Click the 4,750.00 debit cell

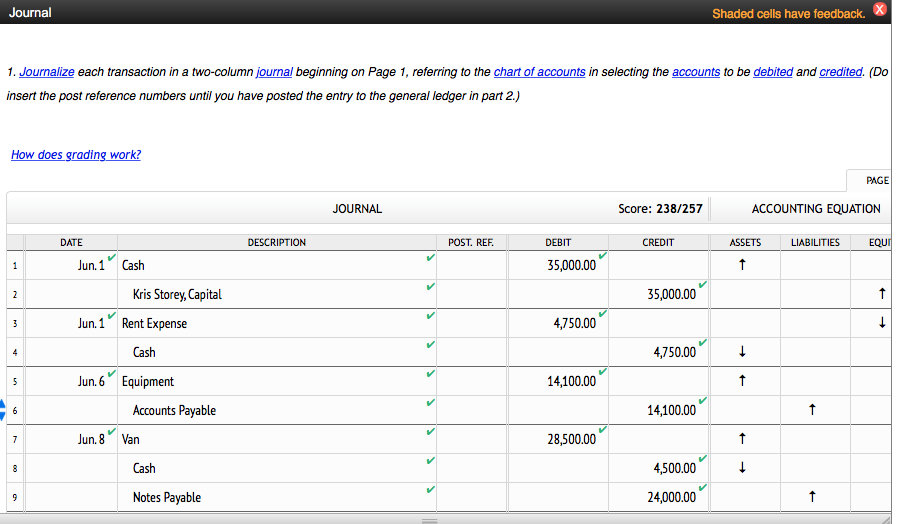coord(558,323)
